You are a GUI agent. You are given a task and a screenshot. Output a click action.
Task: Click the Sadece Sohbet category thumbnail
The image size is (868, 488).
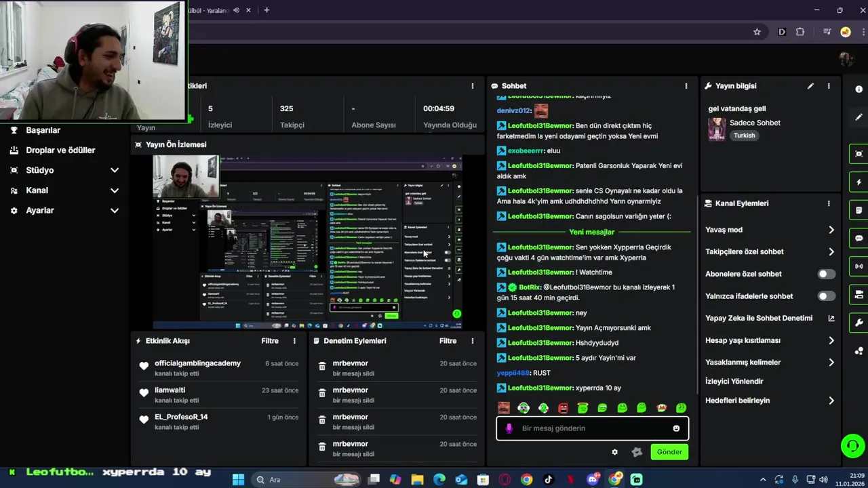pyautogui.click(x=716, y=129)
